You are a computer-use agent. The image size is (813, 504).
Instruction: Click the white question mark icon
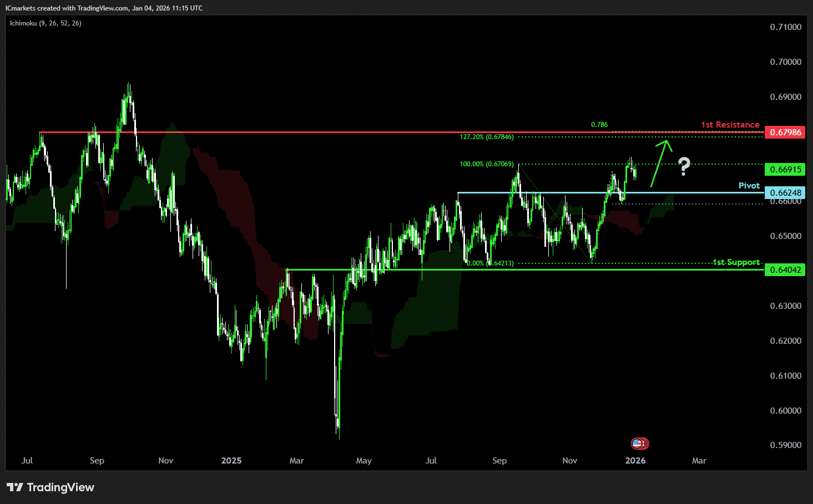coord(684,166)
